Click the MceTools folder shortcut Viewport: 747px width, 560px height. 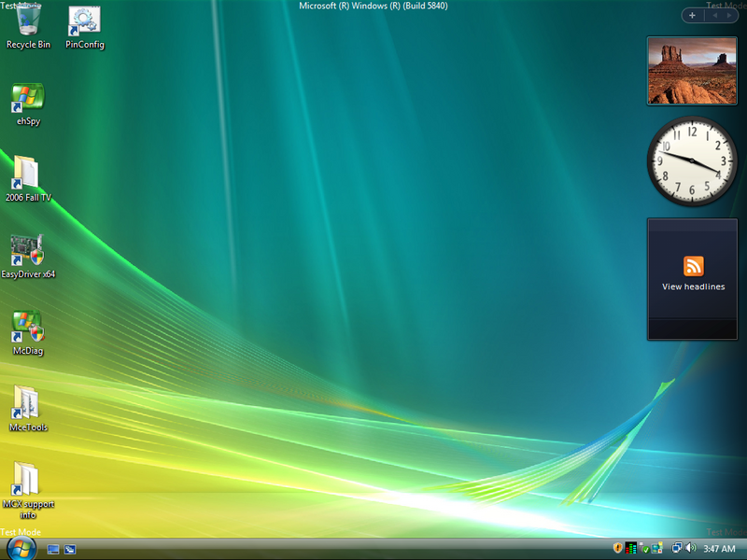coord(28,405)
